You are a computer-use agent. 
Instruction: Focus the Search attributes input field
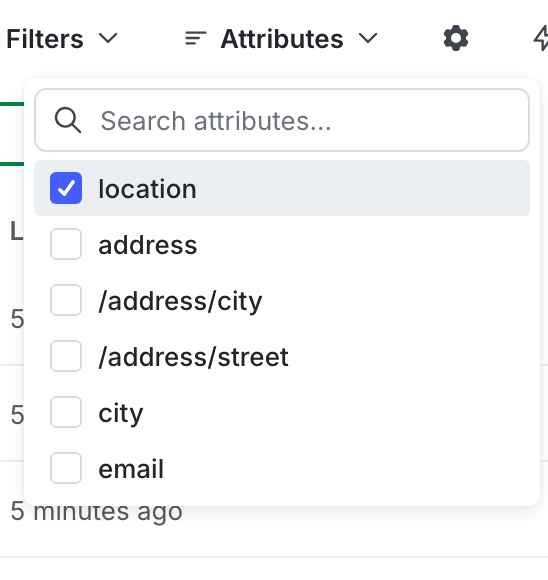282,120
